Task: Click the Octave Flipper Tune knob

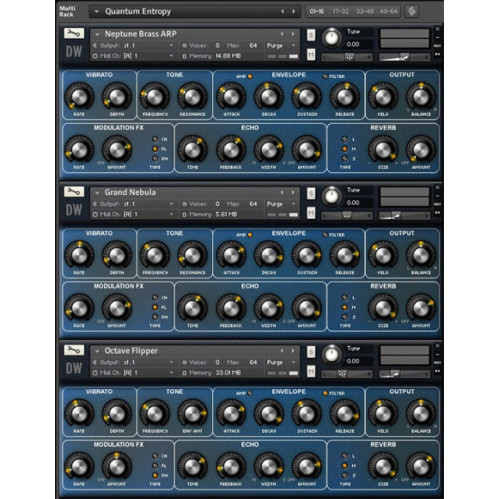Action: pos(331,354)
